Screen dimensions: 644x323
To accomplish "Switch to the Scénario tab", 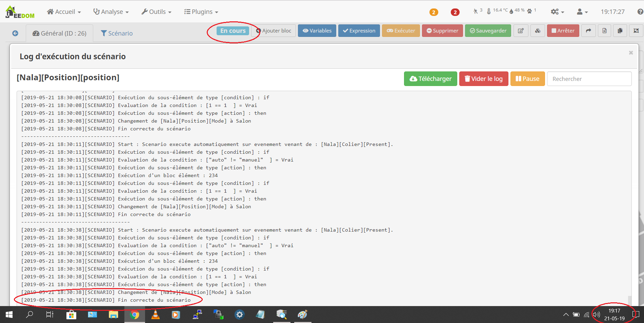I will 117,33.
